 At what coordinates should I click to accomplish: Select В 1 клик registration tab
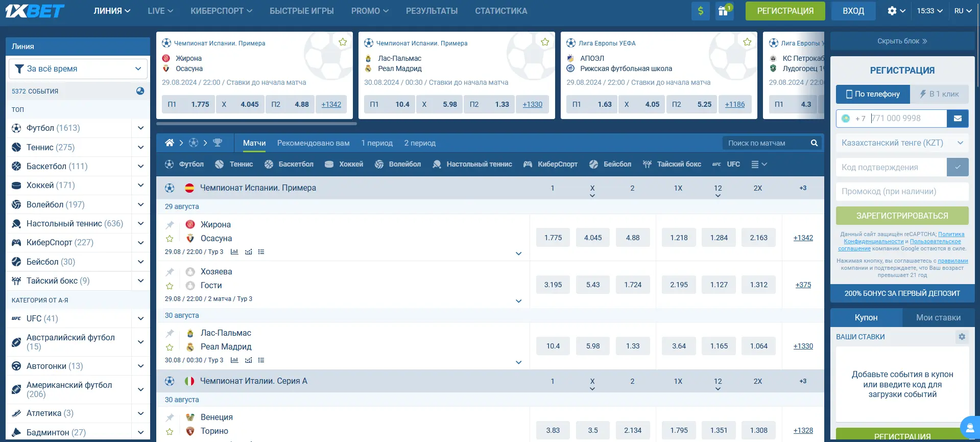click(939, 94)
